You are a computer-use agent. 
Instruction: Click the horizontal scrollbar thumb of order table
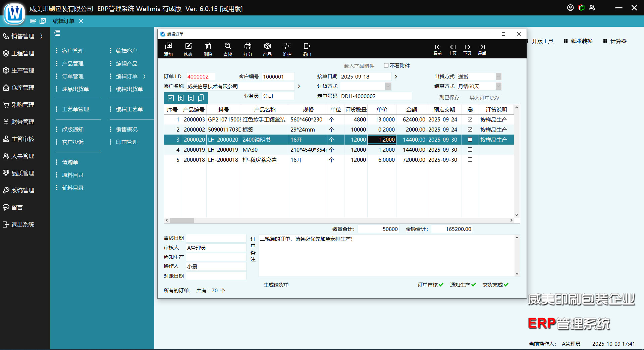[x=181, y=220]
